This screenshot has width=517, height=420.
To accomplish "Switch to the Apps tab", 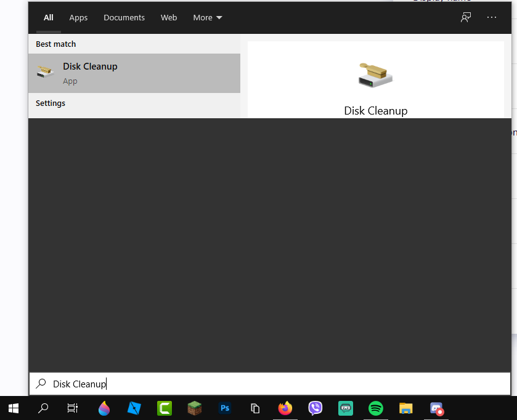I will (78, 17).
